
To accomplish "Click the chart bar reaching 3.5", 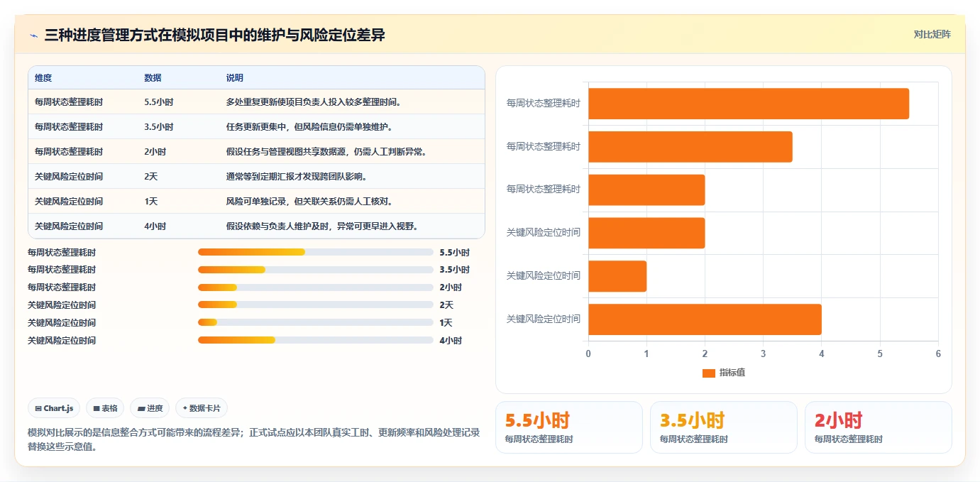I will point(690,147).
